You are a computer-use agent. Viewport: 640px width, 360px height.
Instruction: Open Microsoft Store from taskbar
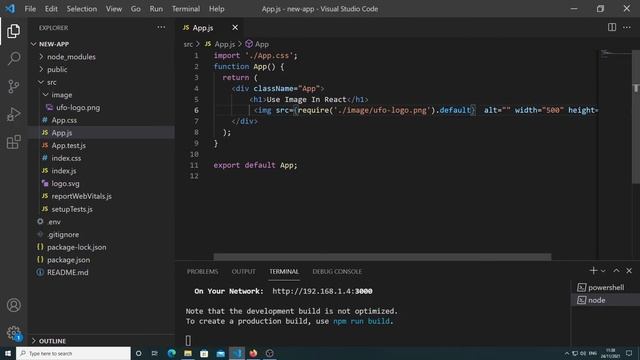[x=204, y=353]
